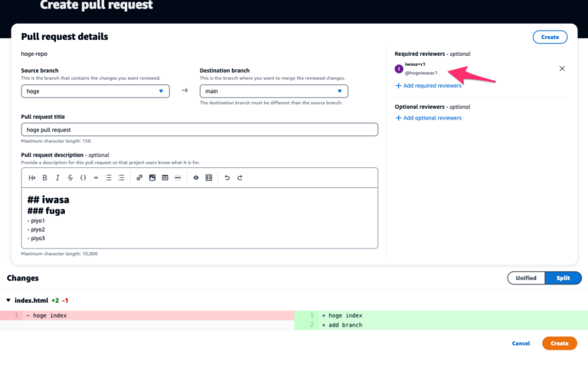The height and width of the screenshot is (368, 588).
Task: Apply italic formatting in description editor
Action: (x=57, y=178)
